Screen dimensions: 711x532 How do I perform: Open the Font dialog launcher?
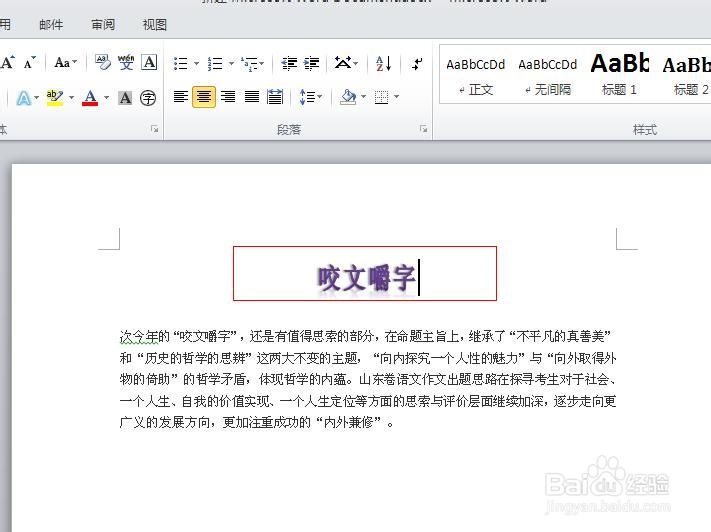[155, 129]
